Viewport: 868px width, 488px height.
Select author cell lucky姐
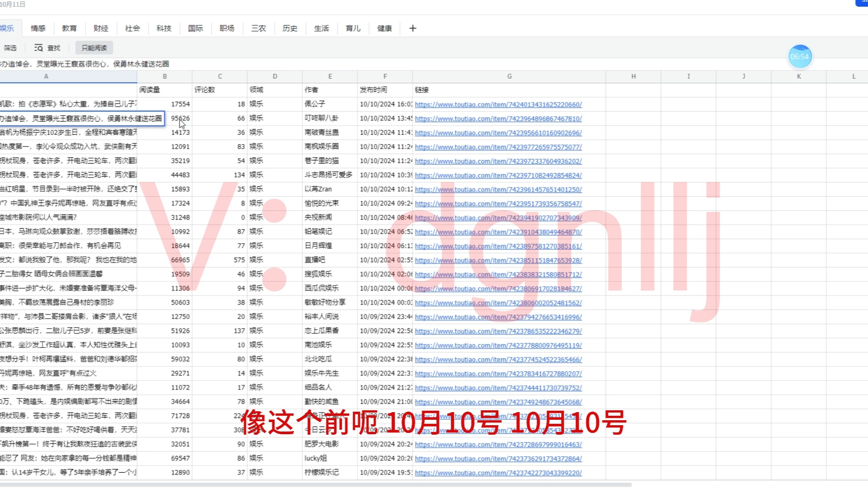pyautogui.click(x=330, y=458)
